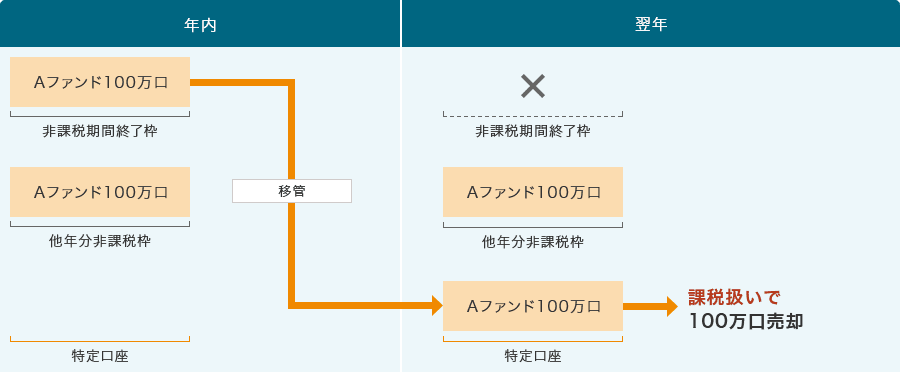Select the 翌年 header tab
The image size is (900, 372).
coord(651,24)
